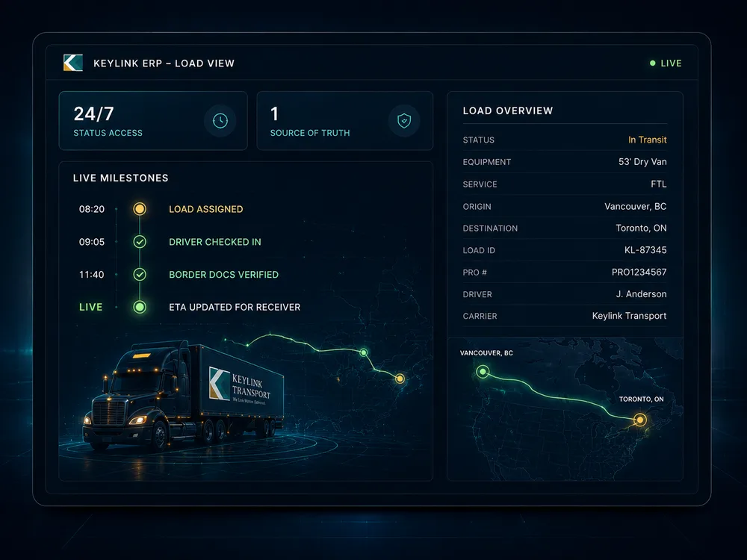Click ETA UPDATED FOR RECEIVER milestone text
The image size is (747, 560).
click(235, 307)
